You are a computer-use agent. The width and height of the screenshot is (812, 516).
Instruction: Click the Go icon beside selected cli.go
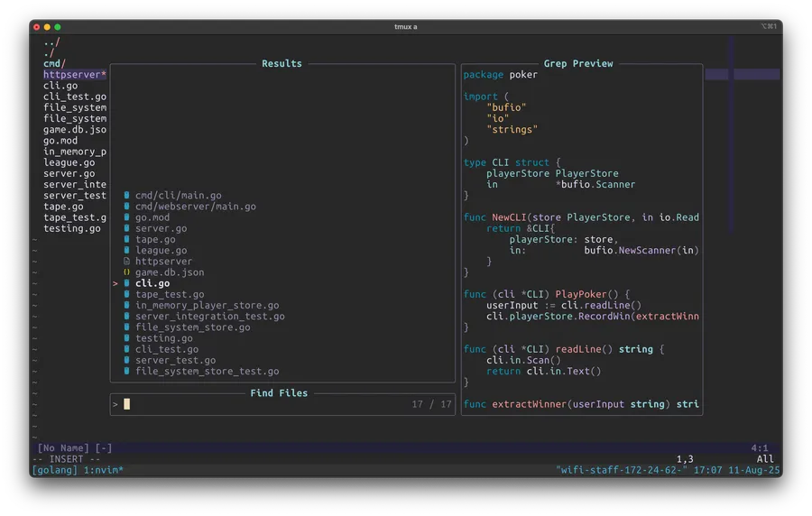tap(126, 283)
